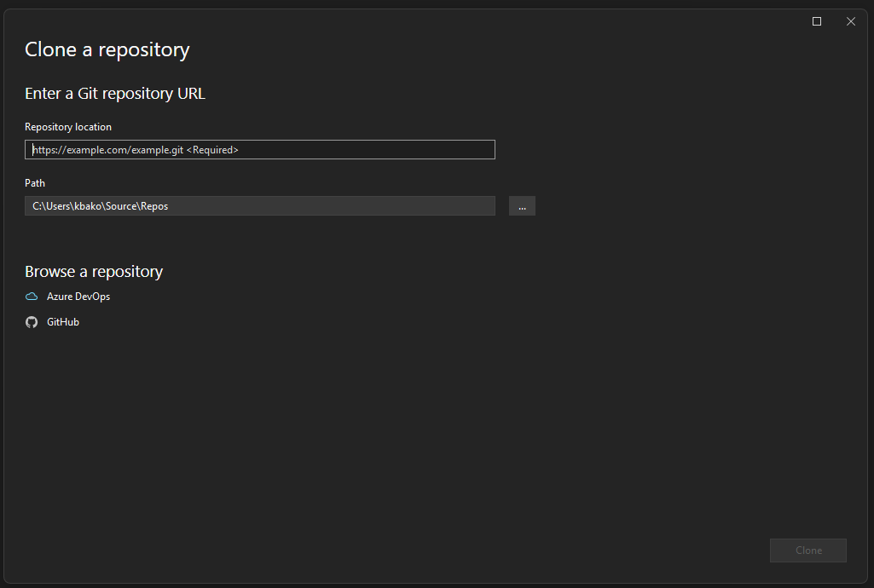The width and height of the screenshot is (874, 588).
Task: Select the GitHub octocat icon
Action: [32, 322]
